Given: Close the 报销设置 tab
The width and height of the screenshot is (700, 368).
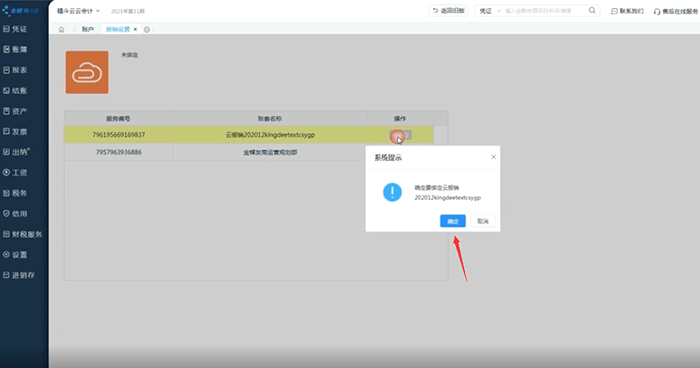Looking at the screenshot, I should point(135,29).
